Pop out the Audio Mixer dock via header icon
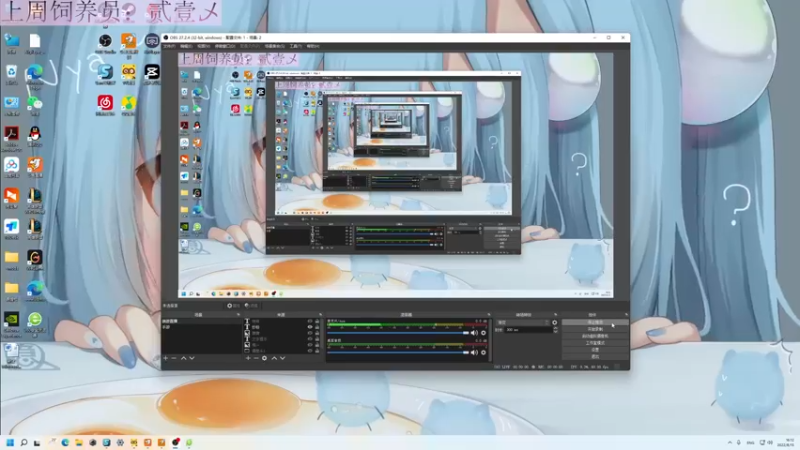The height and width of the screenshot is (450, 800). (488, 315)
